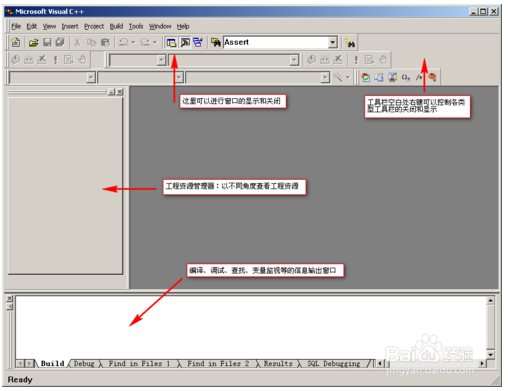Click the WizardBar Actions wand icon
The width and height of the screenshot is (508, 391).
(x=338, y=77)
